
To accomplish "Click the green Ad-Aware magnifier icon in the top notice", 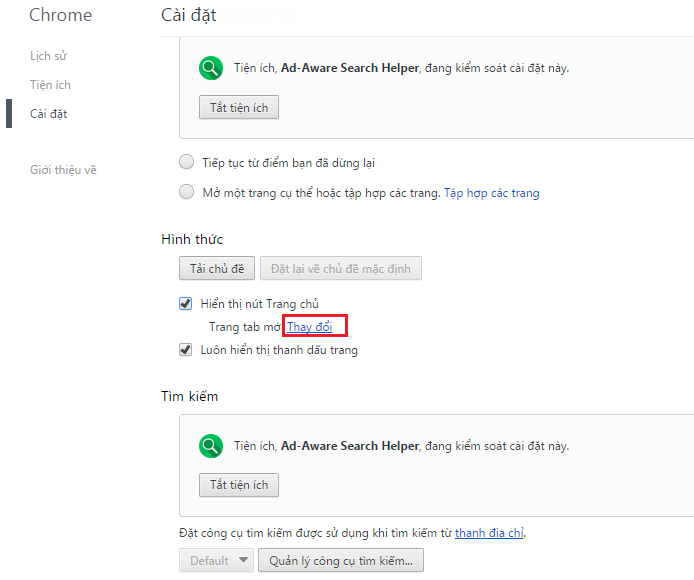I will (210, 68).
